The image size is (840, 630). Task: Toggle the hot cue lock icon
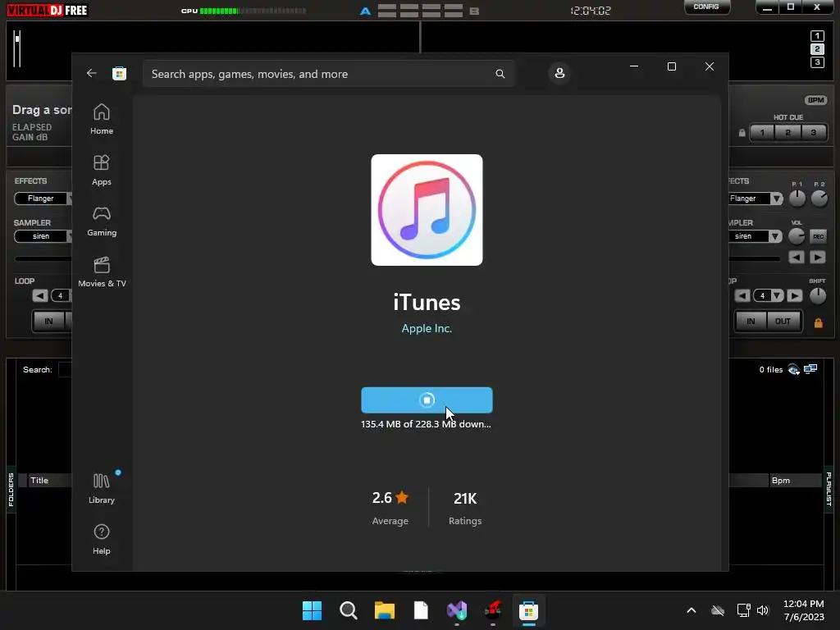point(742,132)
